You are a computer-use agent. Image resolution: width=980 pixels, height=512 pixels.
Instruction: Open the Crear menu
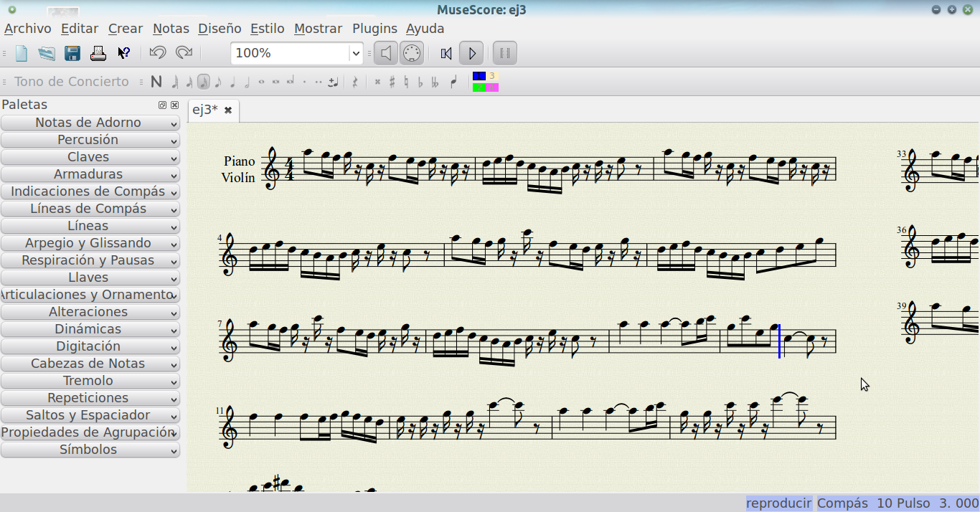point(126,29)
